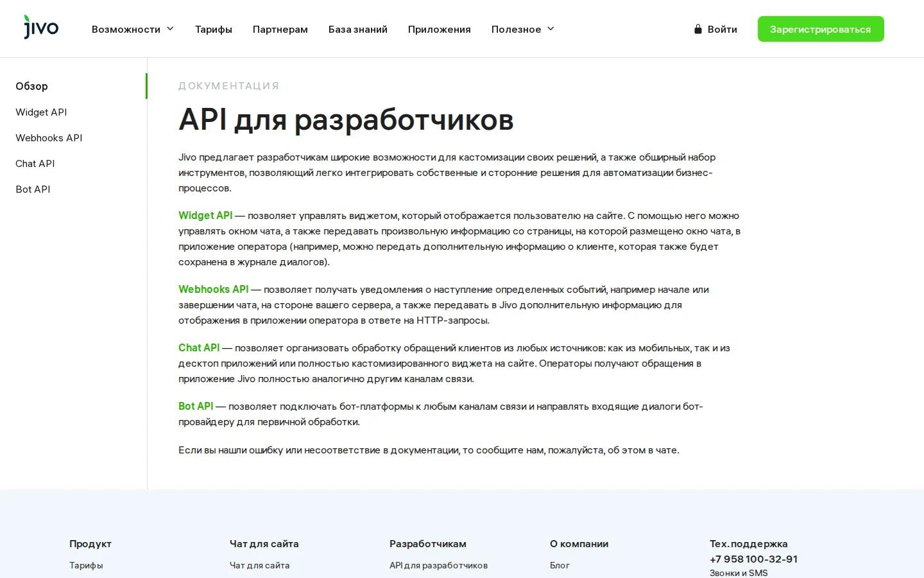Click the footer Тарифы link
Viewport: 924px width, 578px height.
(x=86, y=565)
